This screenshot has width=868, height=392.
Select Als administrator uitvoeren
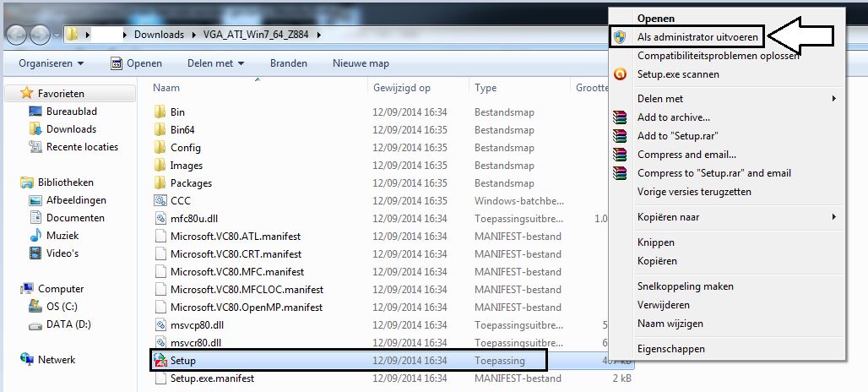click(697, 37)
